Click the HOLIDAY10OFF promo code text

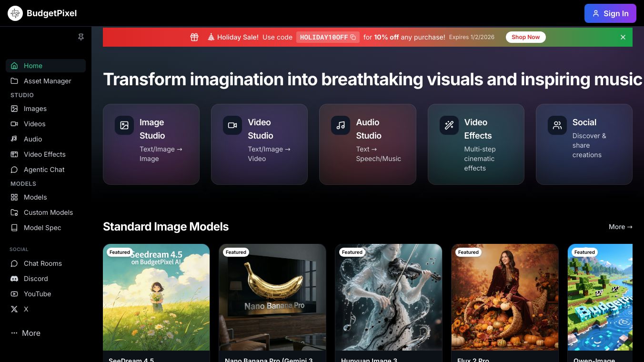coord(324,37)
